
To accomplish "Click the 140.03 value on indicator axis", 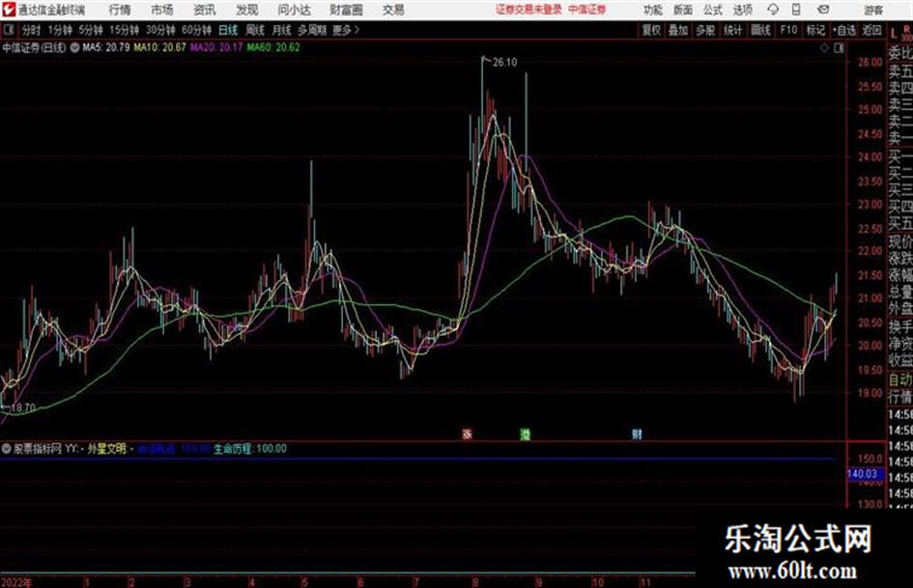I will 863,474.
